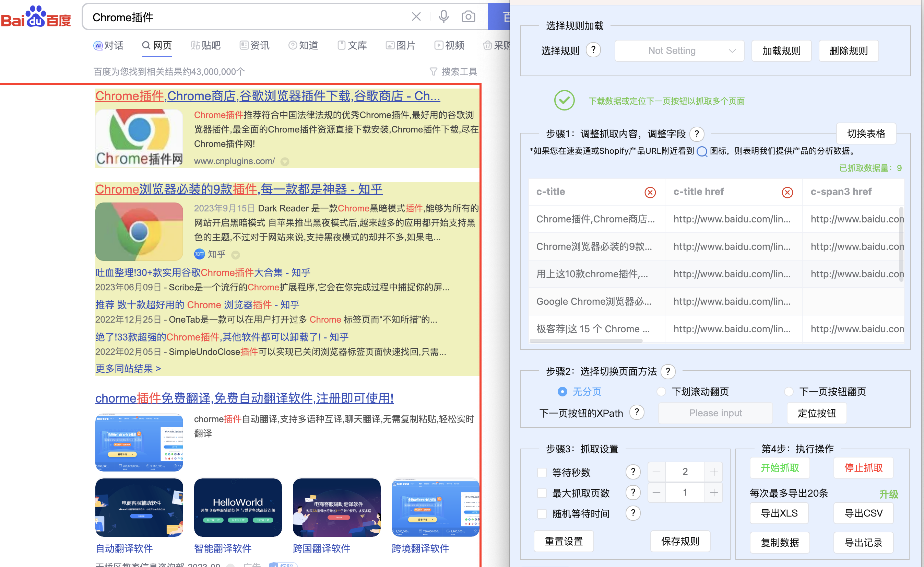Click help icon next to 选择规则
Image resolution: width=924 pixels, height=567 pixels.
pos(593,50)
